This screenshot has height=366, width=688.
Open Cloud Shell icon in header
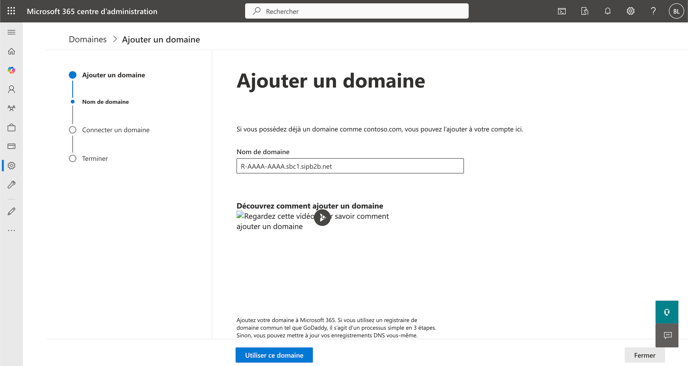[x=562, y=11]
